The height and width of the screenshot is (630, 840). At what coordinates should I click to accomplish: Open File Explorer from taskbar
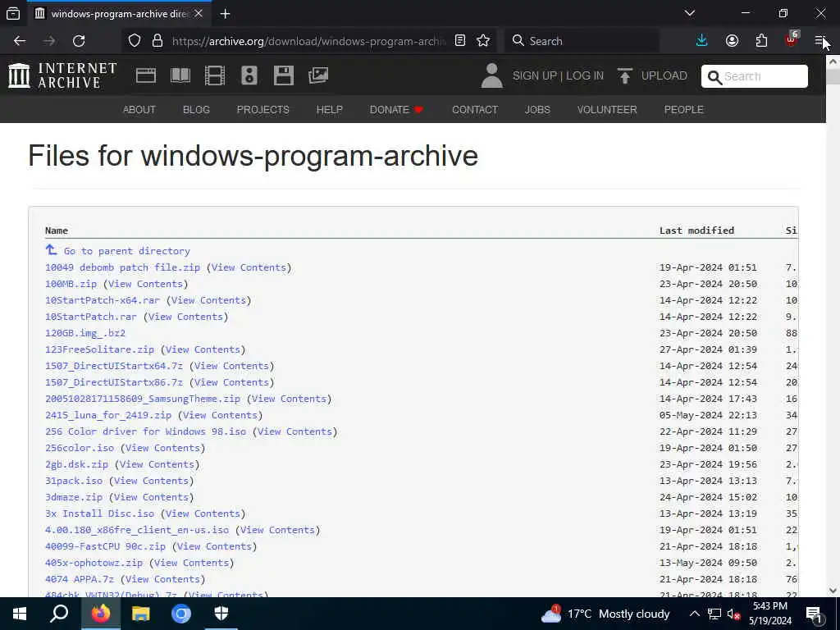[x=140, y=614]
